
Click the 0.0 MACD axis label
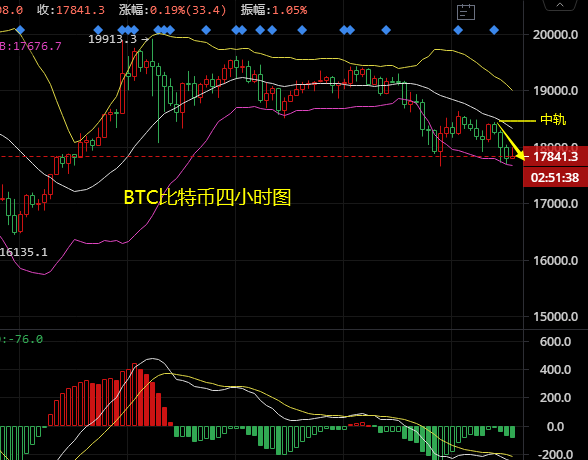pos(555,427)
